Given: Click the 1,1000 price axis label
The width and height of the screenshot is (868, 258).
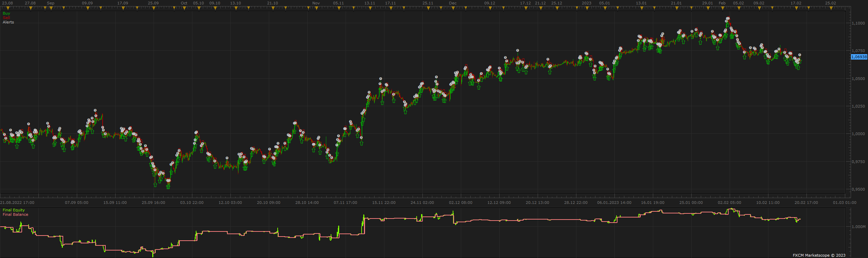Looking at the screenshot, I should (858, 23).
